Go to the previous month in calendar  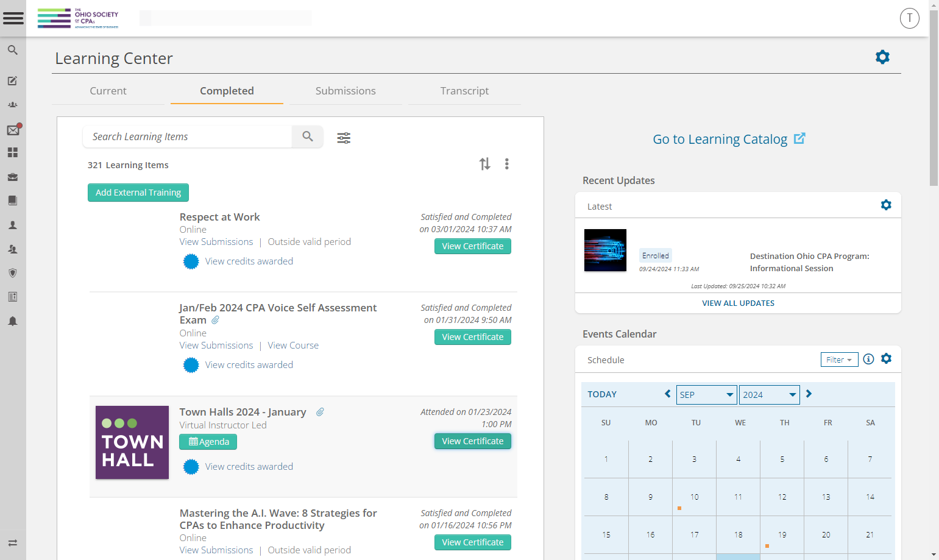pyautogui.click(x=668, y=394)
